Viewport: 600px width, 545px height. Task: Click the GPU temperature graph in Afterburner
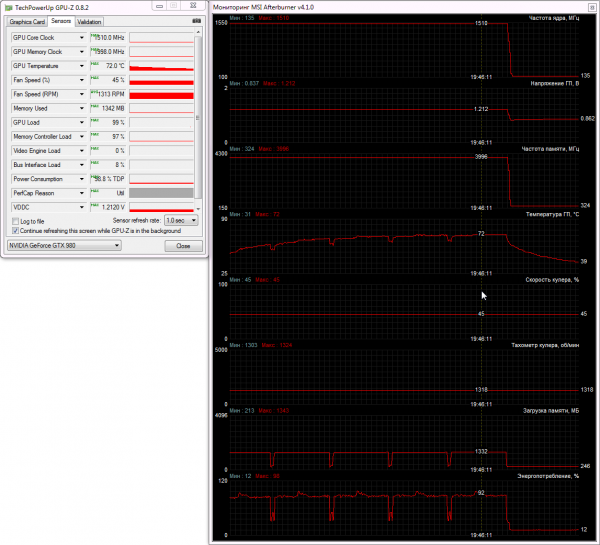404,246
